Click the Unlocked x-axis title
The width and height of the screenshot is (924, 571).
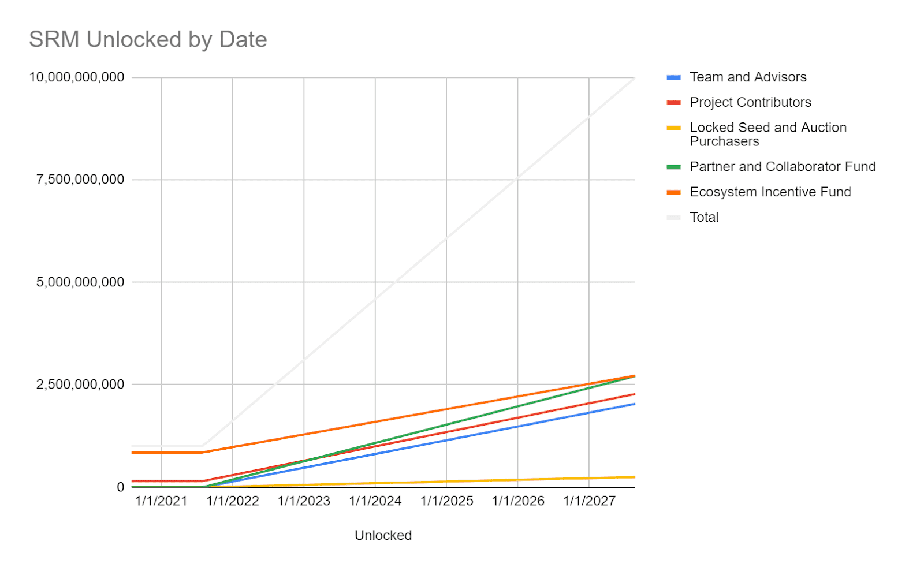pos(383,535)
